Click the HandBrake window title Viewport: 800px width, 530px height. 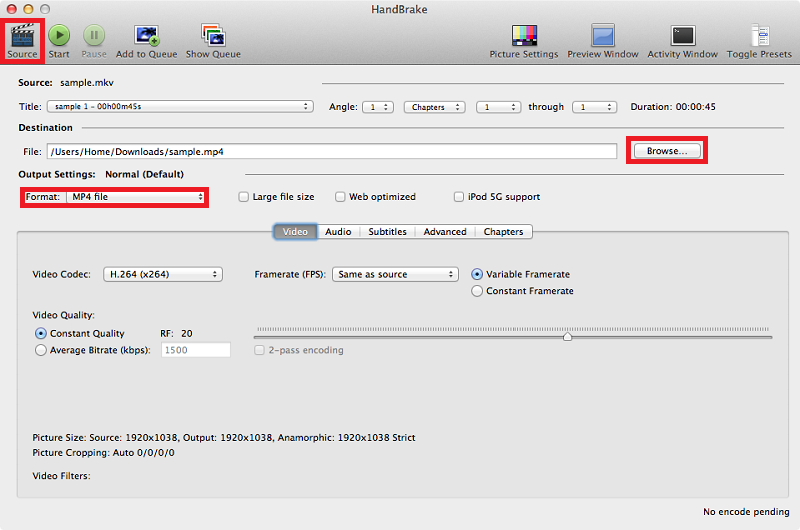click(x=399, y=9)
